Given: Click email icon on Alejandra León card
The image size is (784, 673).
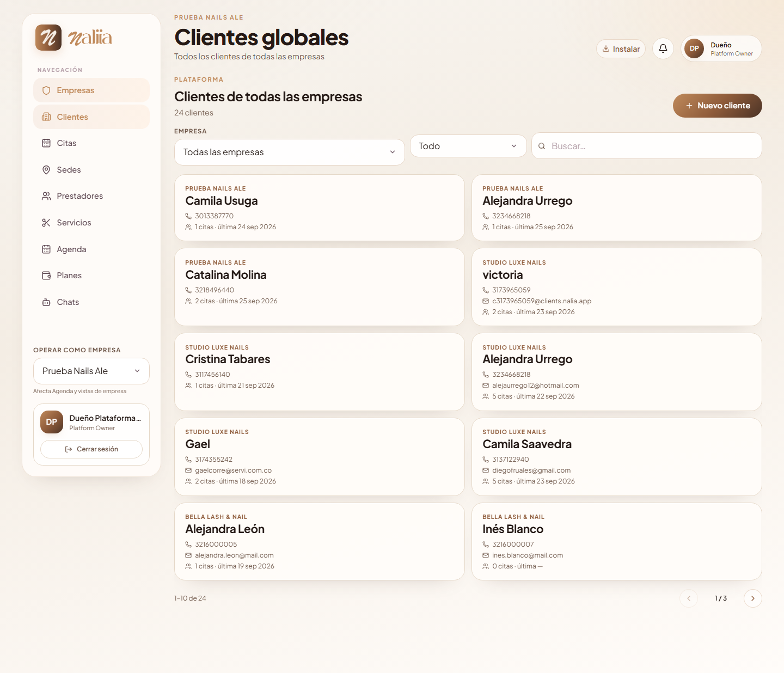Looking at the screenshot, I should [x=188, y=555].
